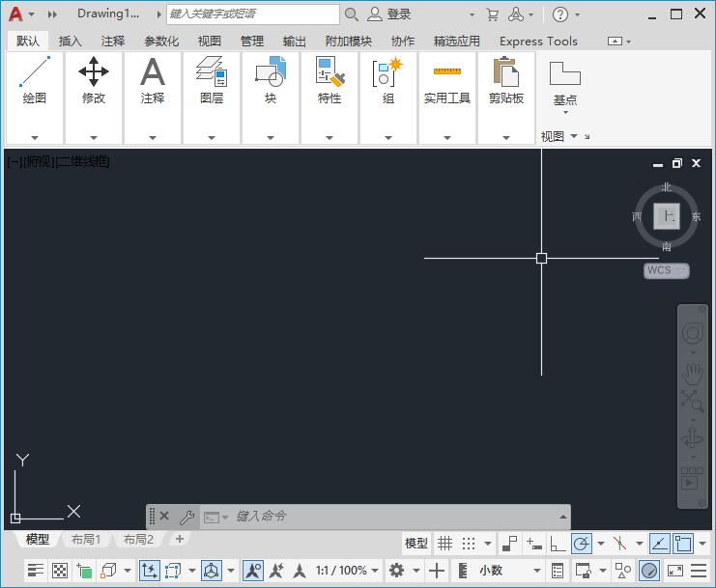This screenshot has width=716, height=588.
Task: Expand the 视图 panel dropdown arrow
Action: [574, 136]
